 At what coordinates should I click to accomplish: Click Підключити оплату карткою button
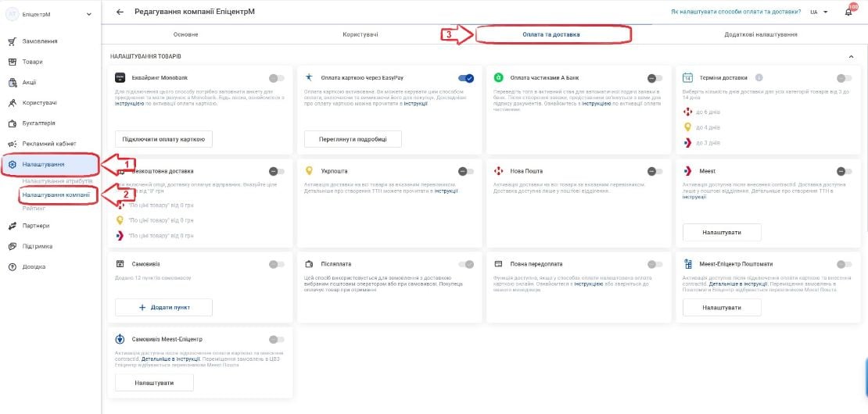[x=163, y=139]
